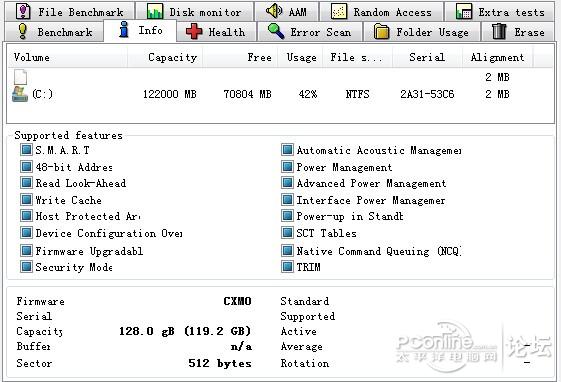
Task: Click the red cross Health icon
Action: 194,31
